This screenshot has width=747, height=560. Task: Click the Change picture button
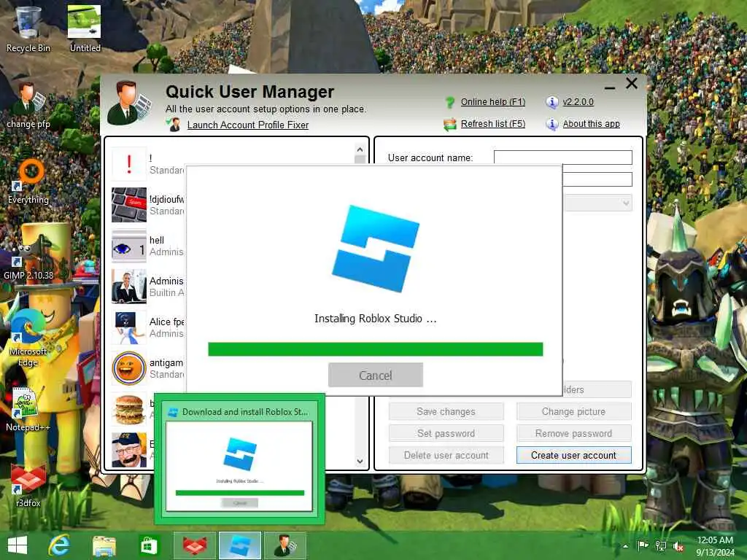click(x=573, y=411)
